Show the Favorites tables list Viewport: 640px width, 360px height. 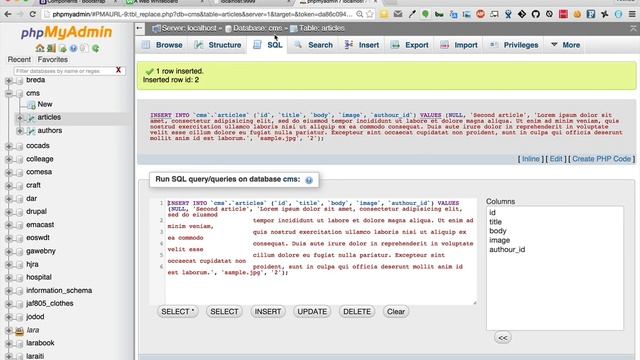click(52, 60)
